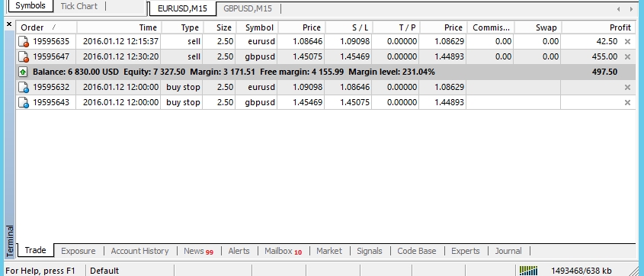Sort by the Type column header
This screenshot has height=276, width=644.
tap(182, 27)
